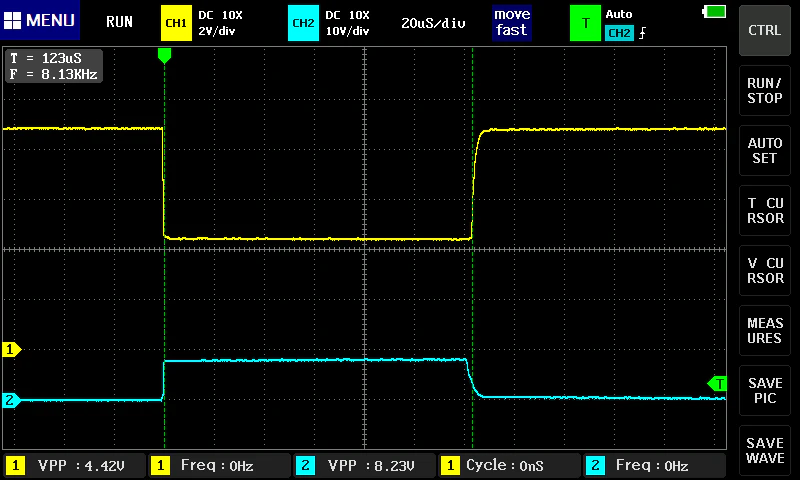
Task: Open the MENU button
Action: pos(40,20)
